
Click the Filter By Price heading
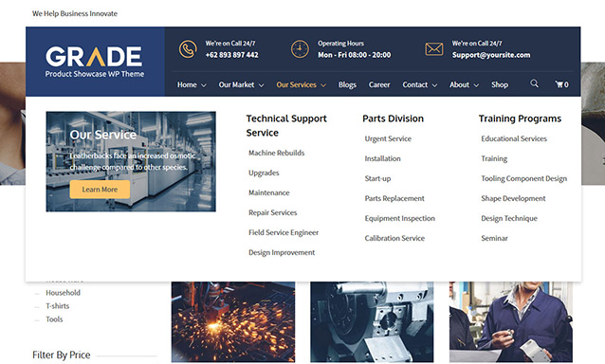click(62, 355)
